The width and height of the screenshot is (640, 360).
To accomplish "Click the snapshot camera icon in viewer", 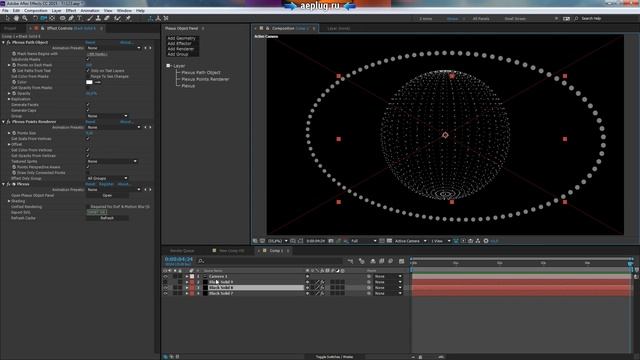I will (331, 241).
